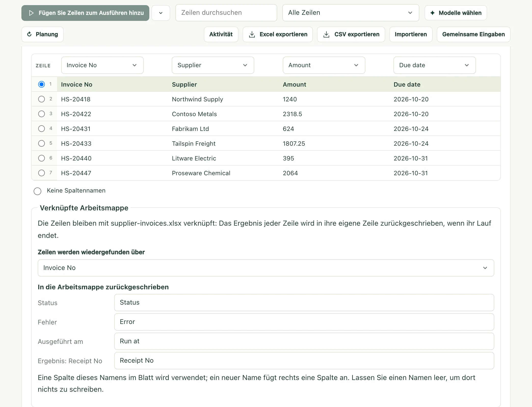Image resolution: width=532 pixels, height=407 pixels.
Task: Select row 2 HS-20418 as header row
Action: click(x=42, y=99)
